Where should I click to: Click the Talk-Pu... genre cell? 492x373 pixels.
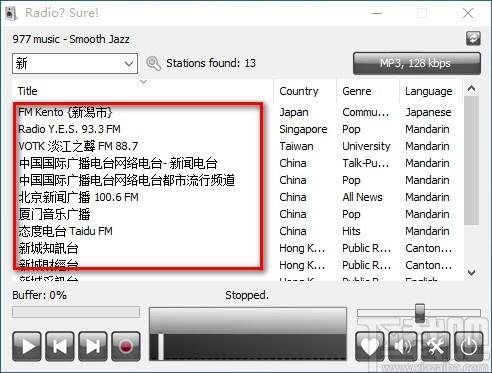coord(366,163)
